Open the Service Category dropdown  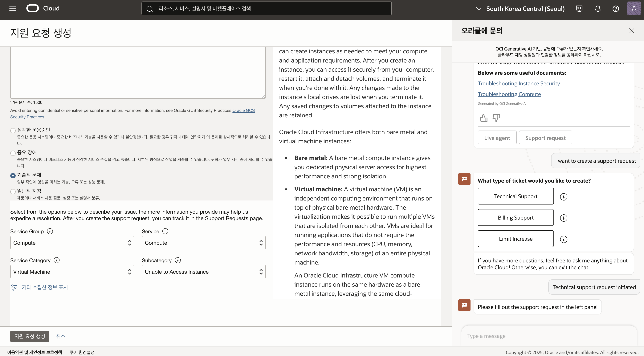coord(72,272)
